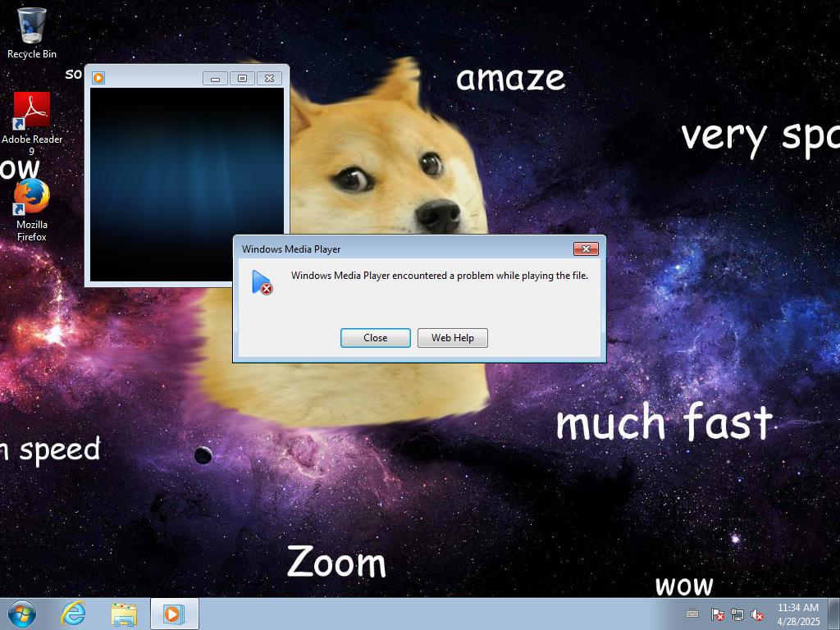This screenshot has height=630, width=840.
Task: Open Web Help for the error
Action: point(453,338)
